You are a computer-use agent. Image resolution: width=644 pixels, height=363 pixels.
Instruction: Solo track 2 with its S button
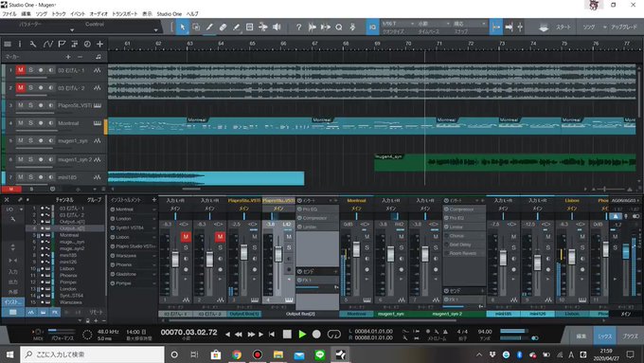[x=30, y=87]
